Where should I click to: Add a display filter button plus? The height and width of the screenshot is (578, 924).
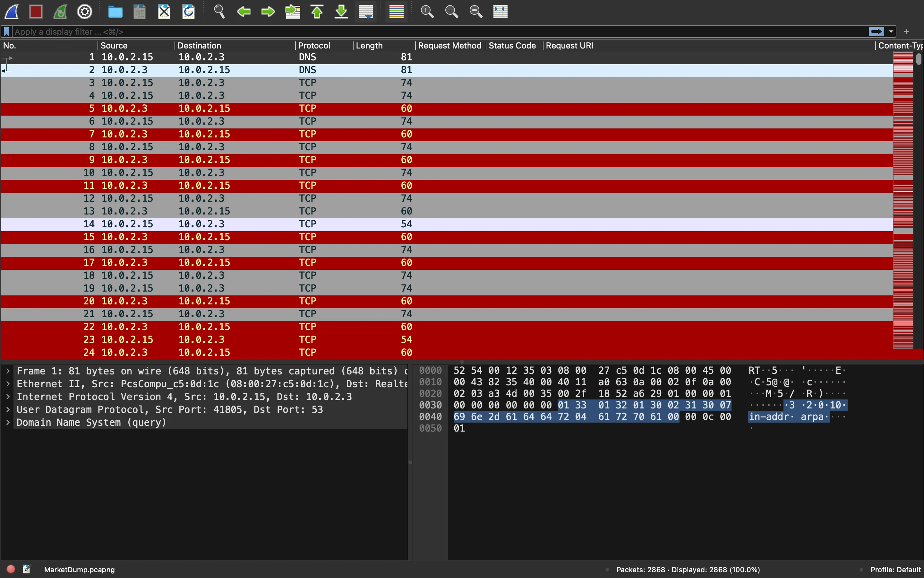[x=907, y=32]
